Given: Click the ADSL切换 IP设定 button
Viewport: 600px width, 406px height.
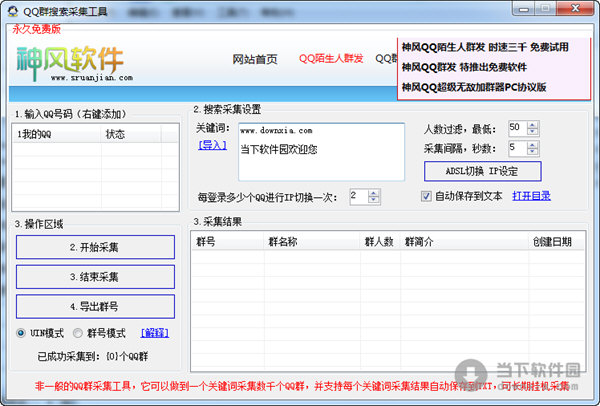Looking at the screenshot, I should pos(483,171).
